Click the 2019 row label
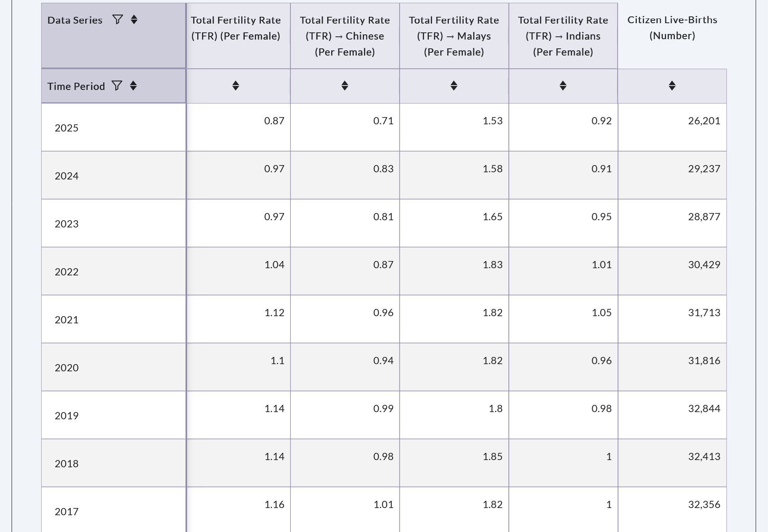Image resolution: width=768 pixels, height=532 pixels. click(x=66, y=416)
